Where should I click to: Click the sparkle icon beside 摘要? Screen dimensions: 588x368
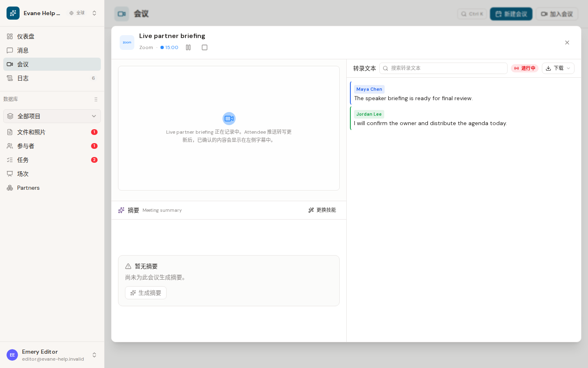coord(121,210)
